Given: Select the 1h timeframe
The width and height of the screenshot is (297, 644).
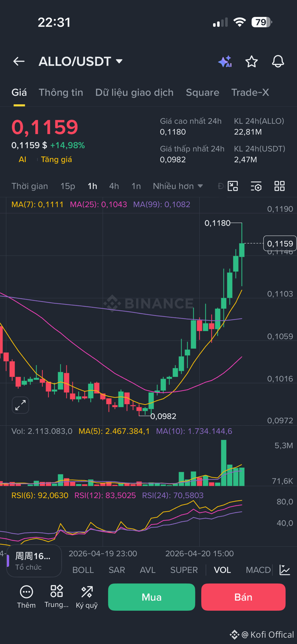Looking at the screenshot, I should (x=92, y=186).
